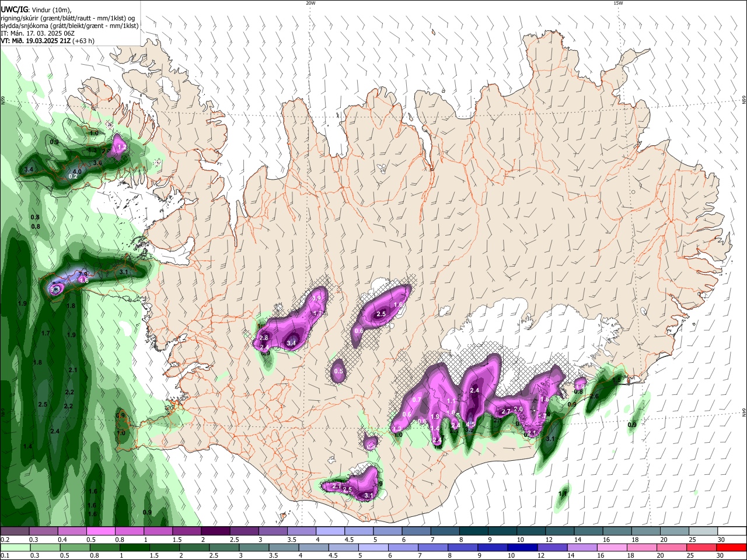
Task: Select the 3–3.5 gray-green bottom-row legend swatch
Action: [x=254, y=547]
